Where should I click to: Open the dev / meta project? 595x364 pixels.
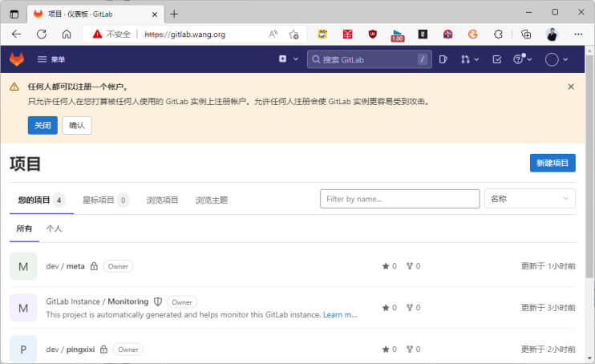pyautogui.click(x=65, y=266)
